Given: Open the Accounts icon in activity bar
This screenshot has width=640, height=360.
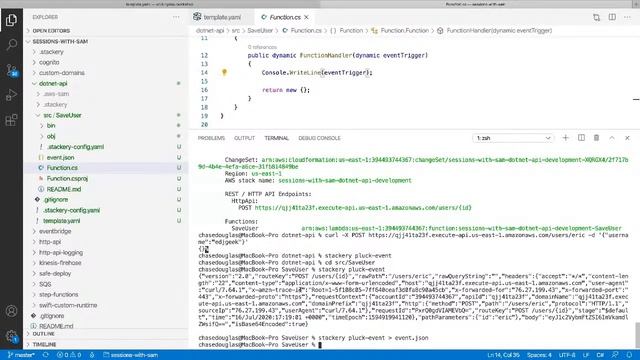Looking at the screenshot, I should (x=11, y=311).
